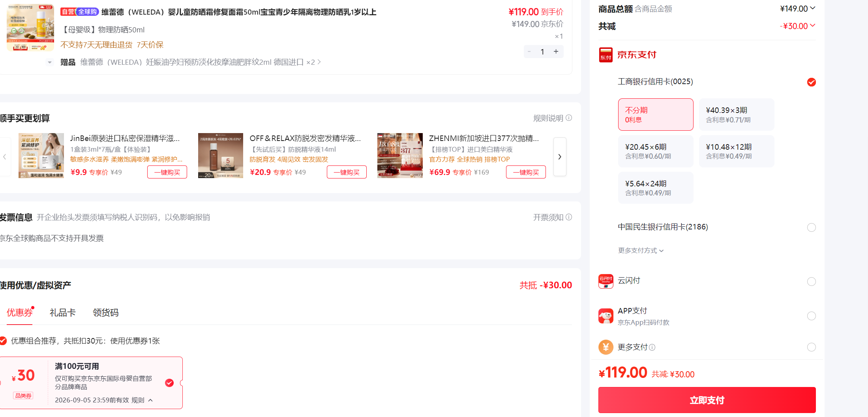The height and width of the screenshot is (417, 868).
Task: Click the text "7天价保"
Action: pos(150,45)
